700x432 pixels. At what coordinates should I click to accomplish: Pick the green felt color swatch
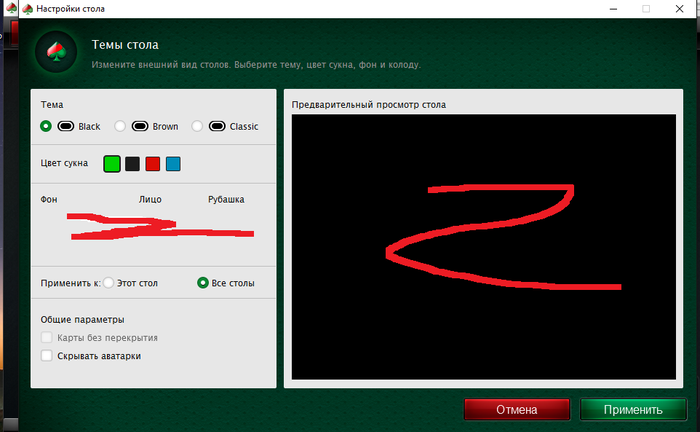[x=112, y=164]
